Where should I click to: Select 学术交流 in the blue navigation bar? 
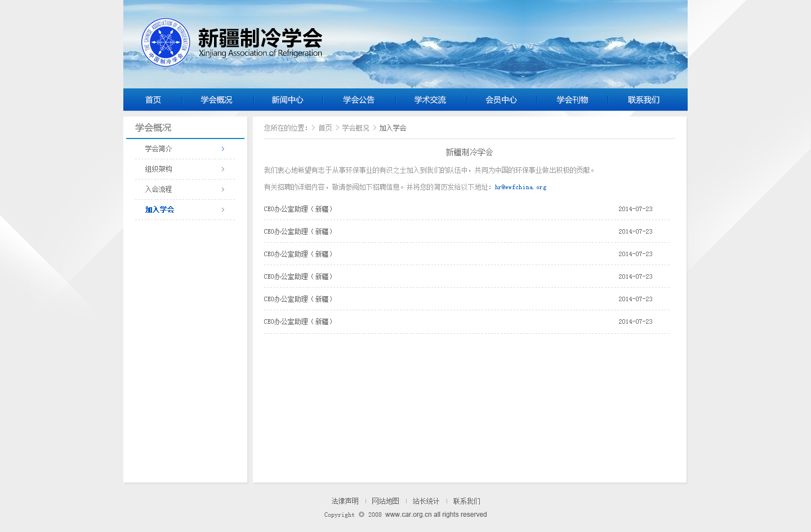tap(430, 100)
